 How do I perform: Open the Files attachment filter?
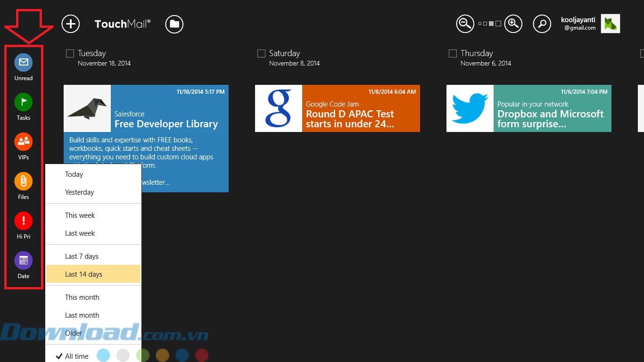23,181
